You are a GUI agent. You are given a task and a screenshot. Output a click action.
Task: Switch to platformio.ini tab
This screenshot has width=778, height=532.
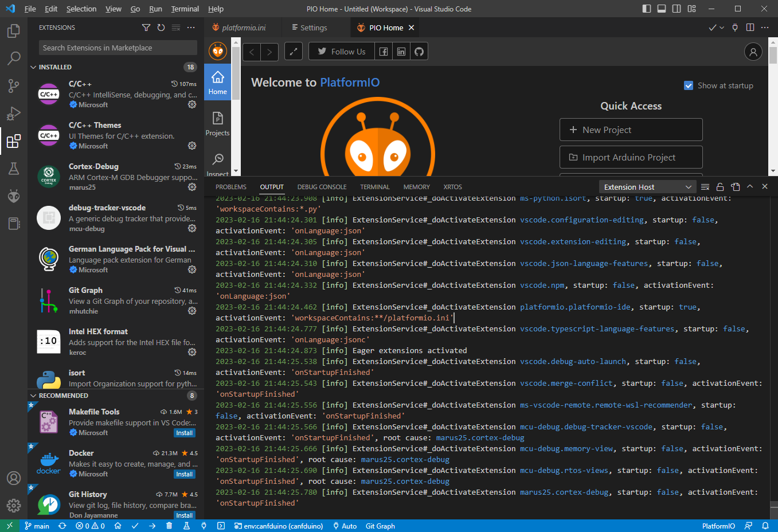tap(244, 28)
